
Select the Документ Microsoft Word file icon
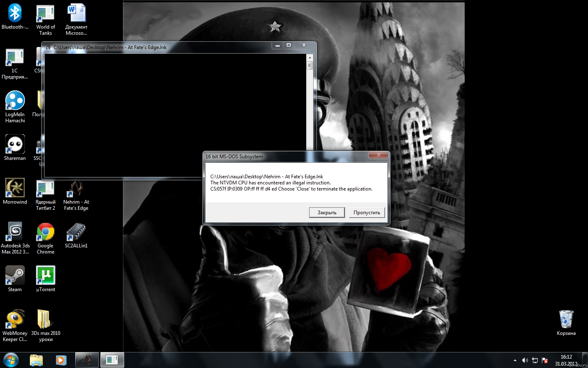[x=76, y=20]
